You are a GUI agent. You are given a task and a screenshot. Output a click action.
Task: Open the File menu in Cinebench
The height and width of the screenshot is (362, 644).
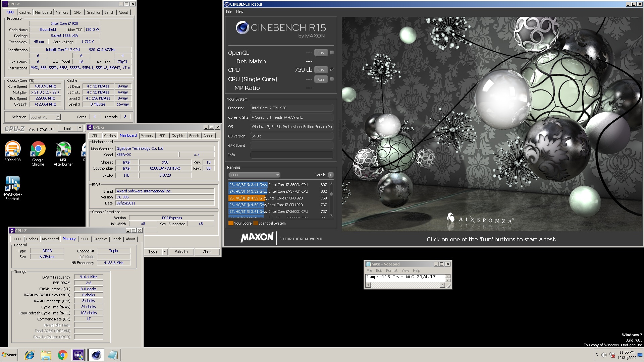[x=229, y=11]
